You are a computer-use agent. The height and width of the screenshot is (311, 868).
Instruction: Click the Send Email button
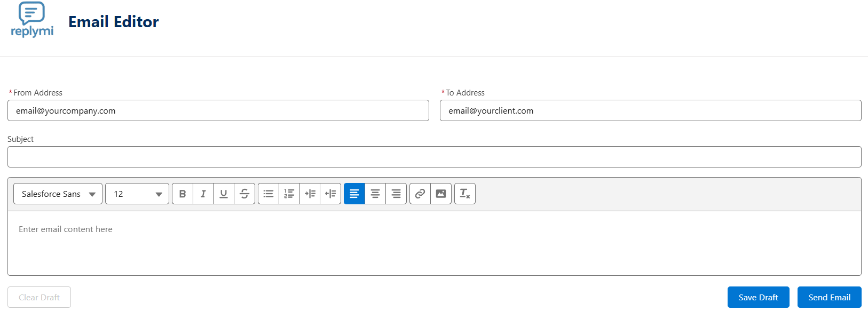(x=829, y=297)
